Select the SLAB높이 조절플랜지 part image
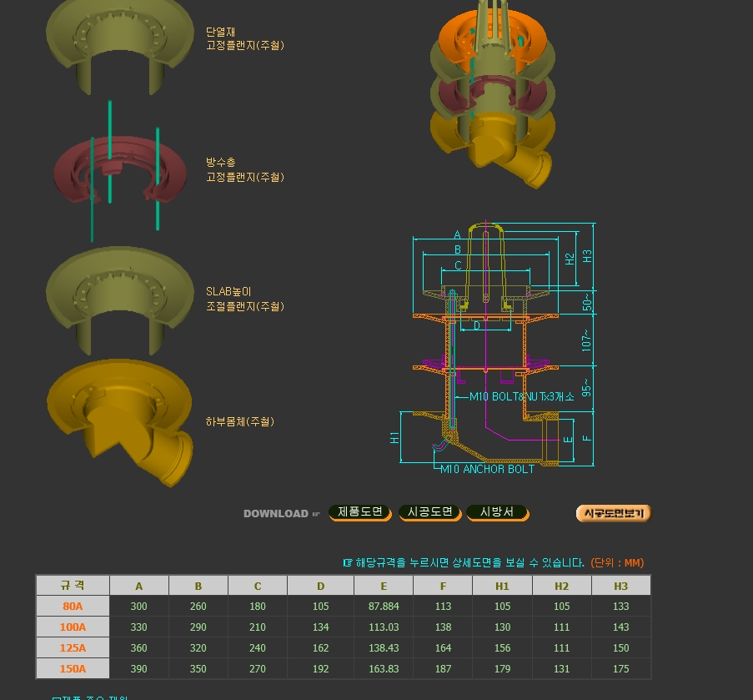The image size is (753, 700). coord(119,299)
